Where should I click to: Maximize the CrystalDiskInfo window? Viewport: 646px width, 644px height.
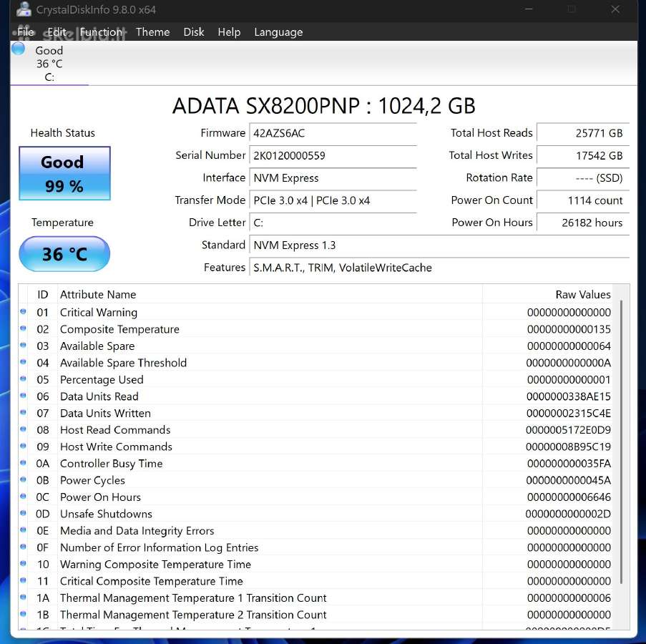572,9
